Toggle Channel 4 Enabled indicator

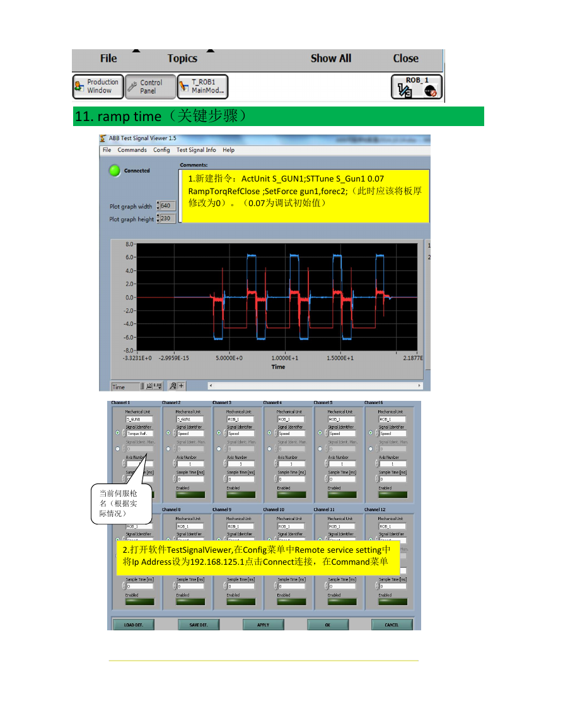point(292,494)
